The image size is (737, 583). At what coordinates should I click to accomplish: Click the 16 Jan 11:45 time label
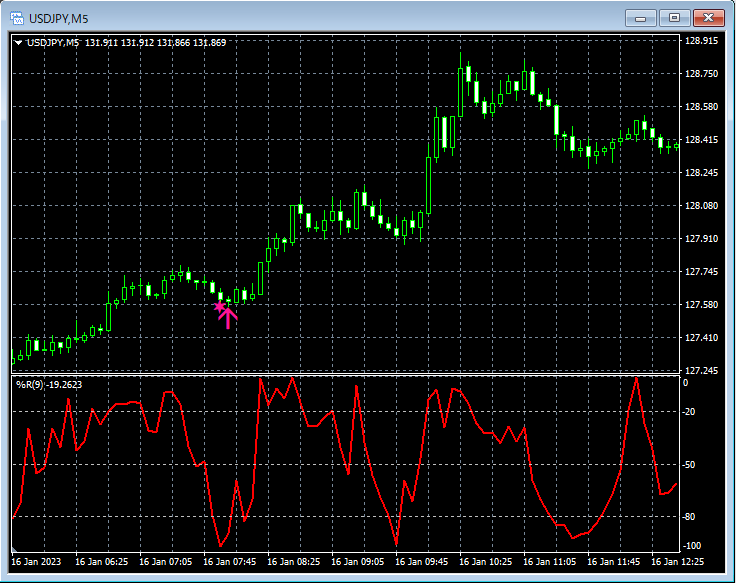[x=613, y=562]
